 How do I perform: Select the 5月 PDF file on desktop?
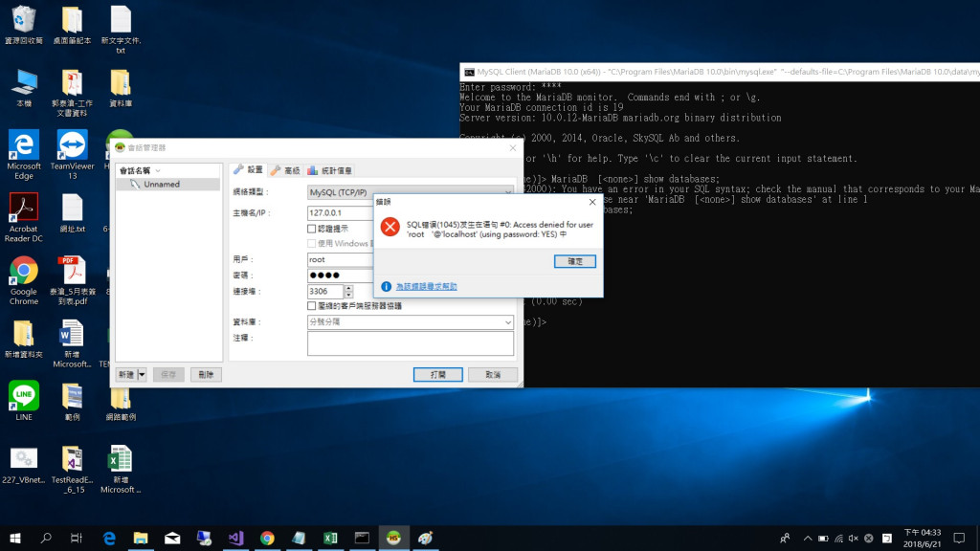tap(73, 280)
